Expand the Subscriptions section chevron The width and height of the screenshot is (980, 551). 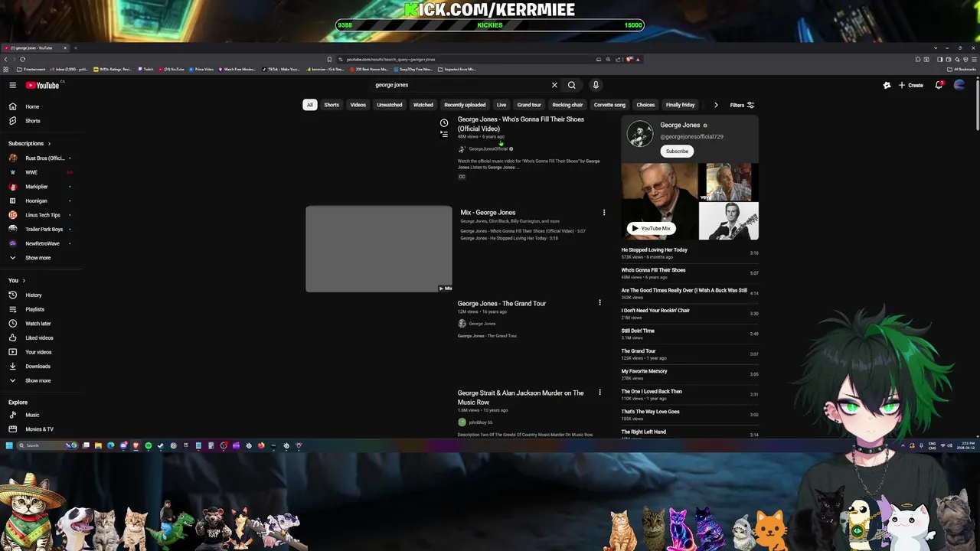[x=49, y=144]
